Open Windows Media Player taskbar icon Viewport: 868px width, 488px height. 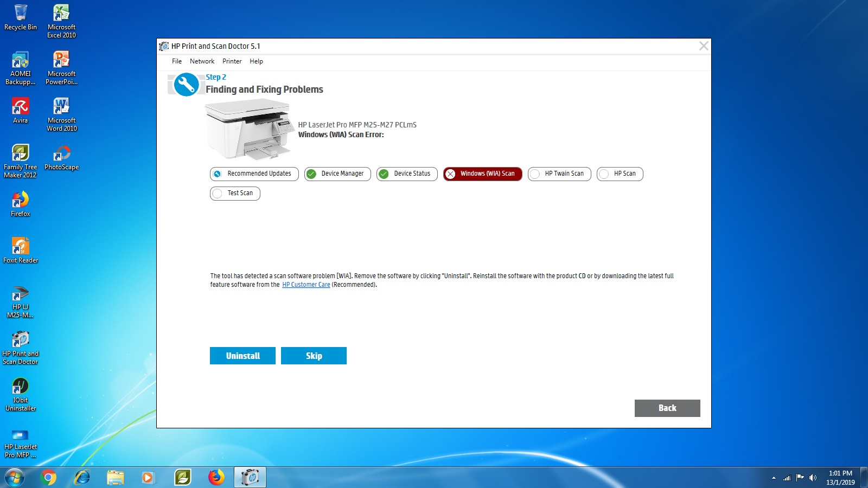click(148, 477)
